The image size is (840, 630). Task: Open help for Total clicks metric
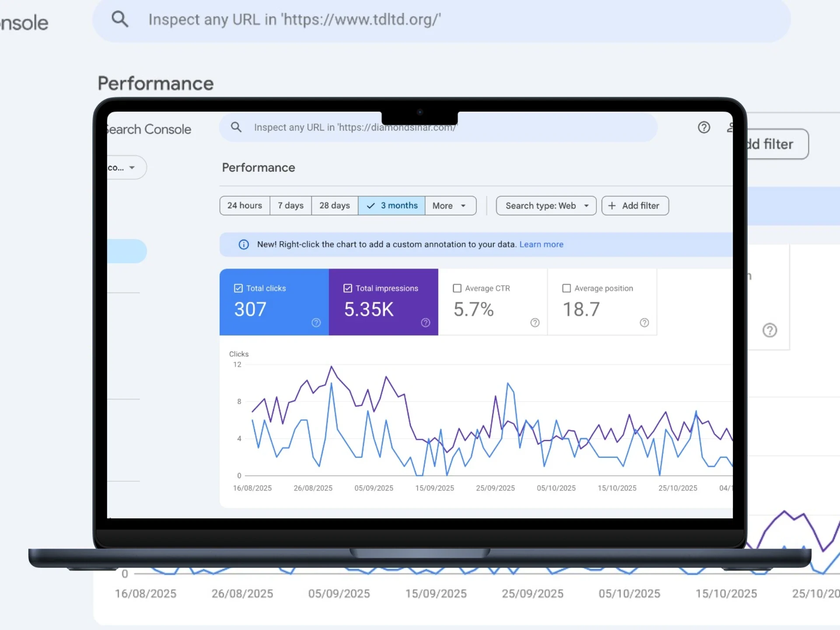click(316, 323)
